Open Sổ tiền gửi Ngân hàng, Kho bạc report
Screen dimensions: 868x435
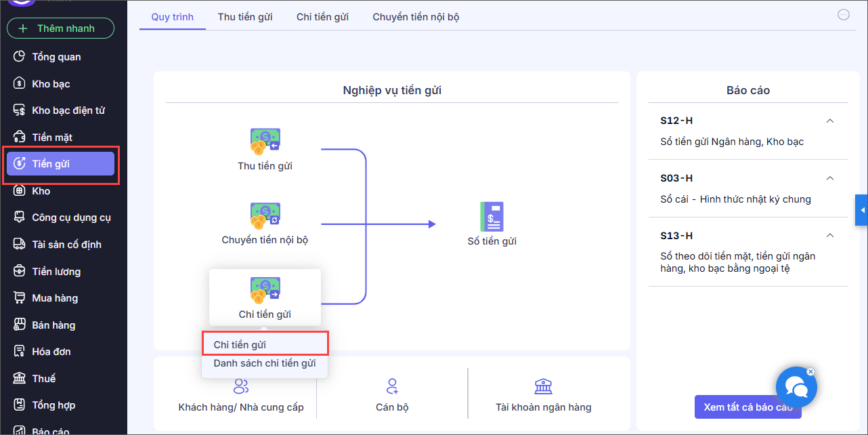click(x=732, y=142)
